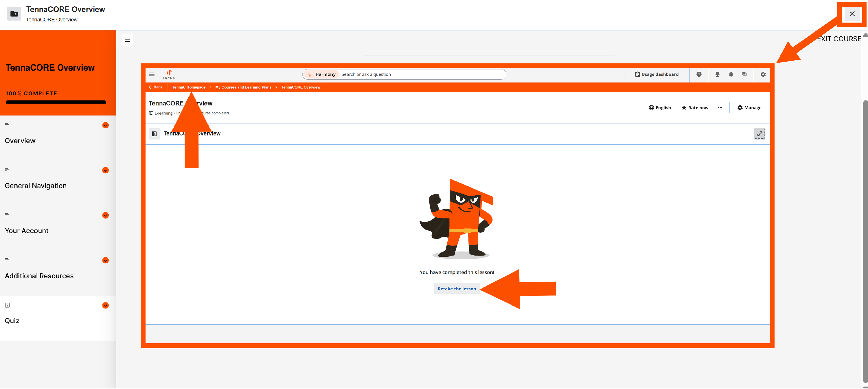Open the English language selector
868x389 pixels.
tap(659, 108)
